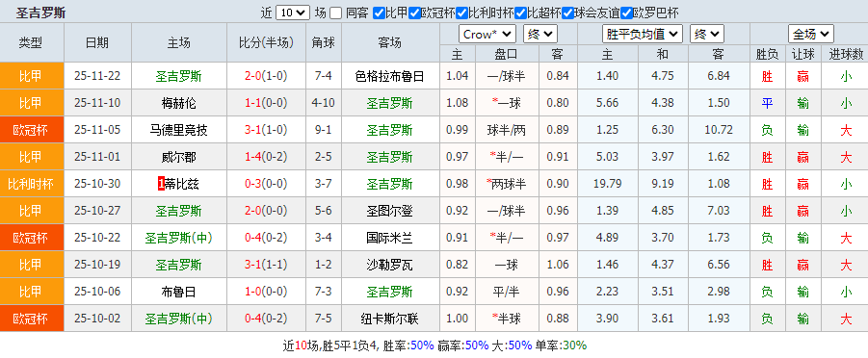Click the 角球 column header
This screenshot has height=358, width=868.
coord(324,42)
